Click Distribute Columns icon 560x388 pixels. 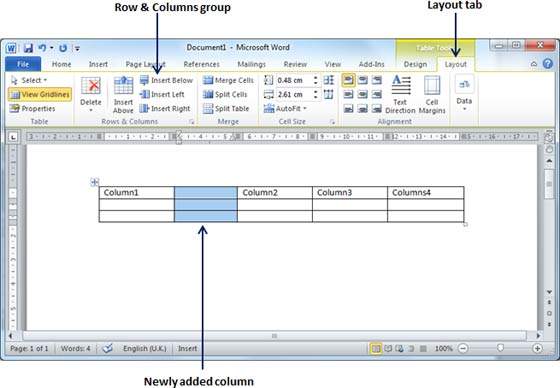click(x=329, y=94)
